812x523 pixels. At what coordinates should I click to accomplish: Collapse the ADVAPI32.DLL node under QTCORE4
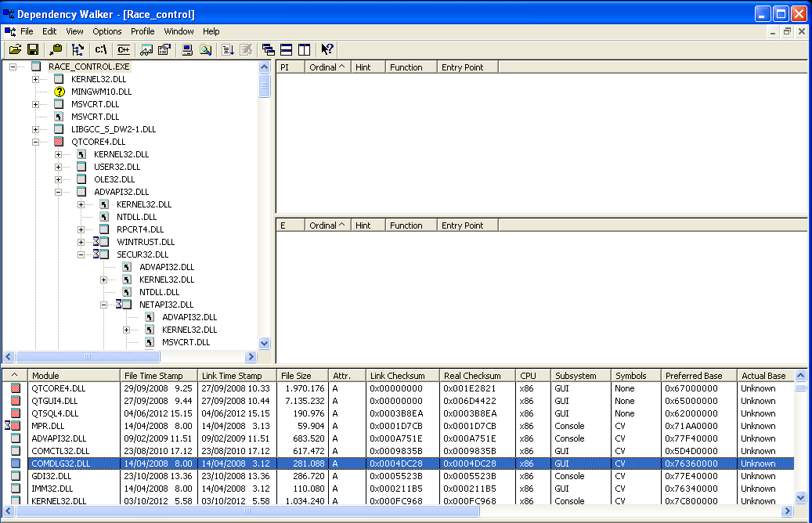click(59, 192)
